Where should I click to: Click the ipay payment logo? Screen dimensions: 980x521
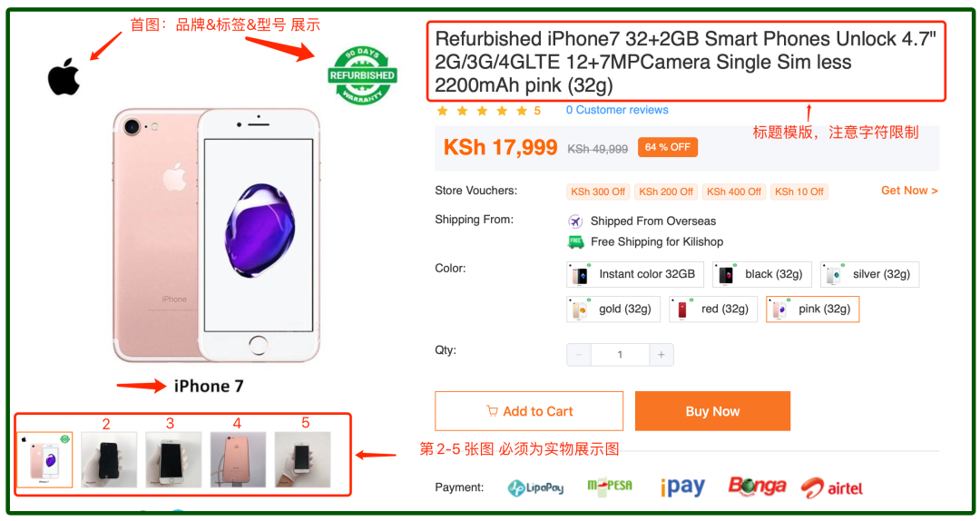click(682, 487)
